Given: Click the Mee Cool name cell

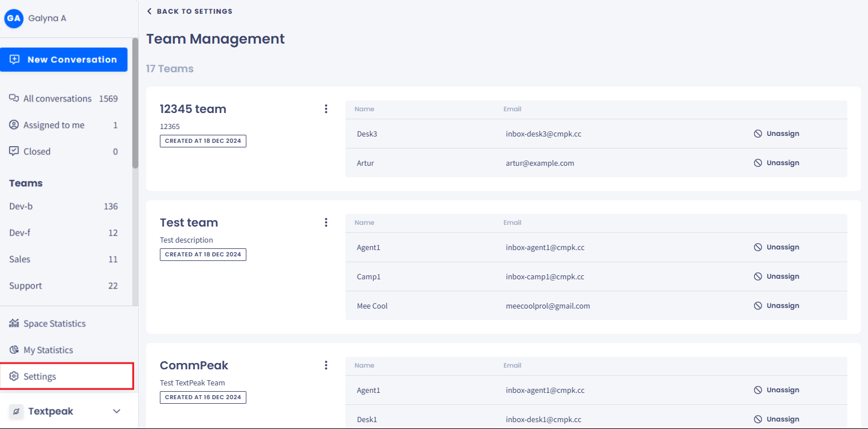Looking at the screenshot, I should pyautogui.click(x=372, y=306).
